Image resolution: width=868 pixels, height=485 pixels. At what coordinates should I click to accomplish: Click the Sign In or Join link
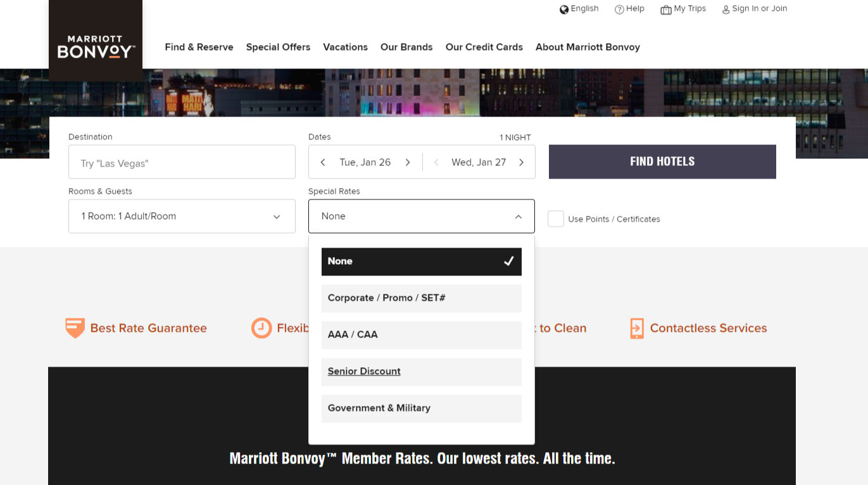(760, 9)
